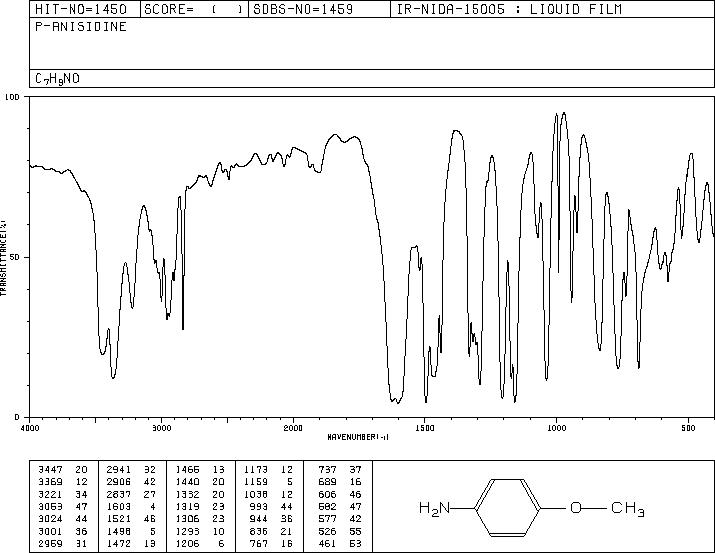
Task: Click the CH3 group in the structure
Action: (x=628, y=508)
